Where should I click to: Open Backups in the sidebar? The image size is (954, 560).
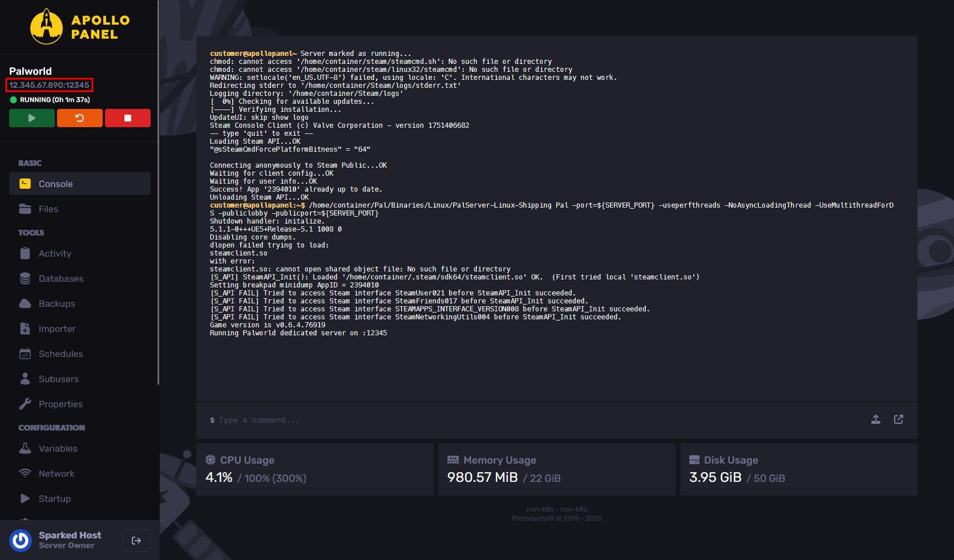80,303
